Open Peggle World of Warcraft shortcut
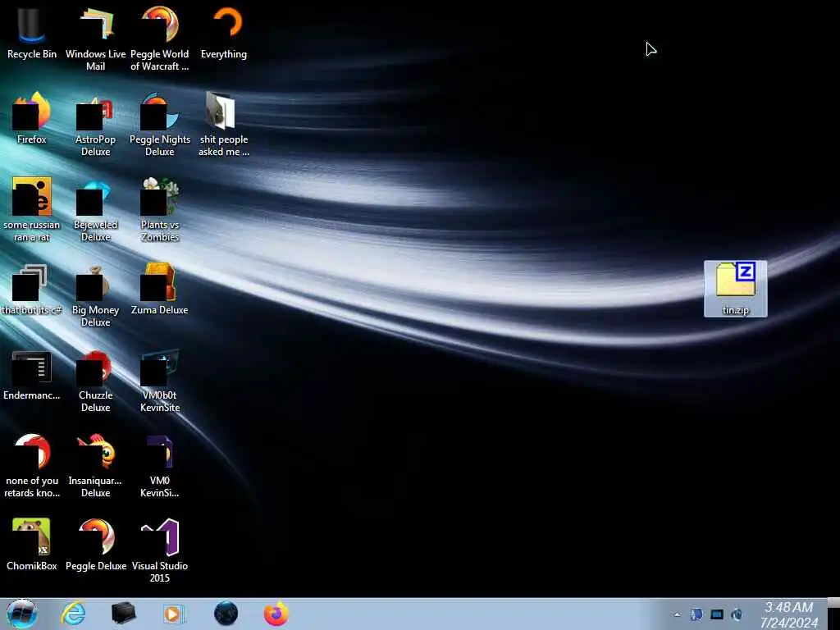Viewport: 840px width, 630px height. tap(160, 39)
